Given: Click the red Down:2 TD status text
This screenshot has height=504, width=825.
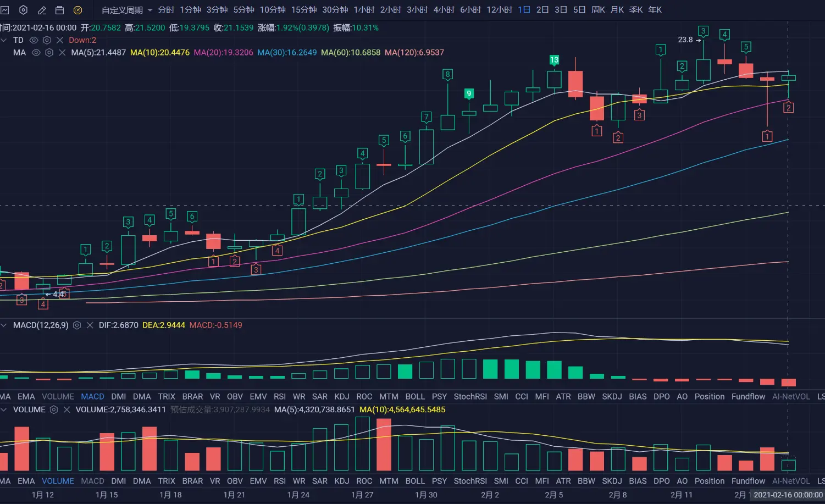Looking at the screenshot, I should pos(82,40).
